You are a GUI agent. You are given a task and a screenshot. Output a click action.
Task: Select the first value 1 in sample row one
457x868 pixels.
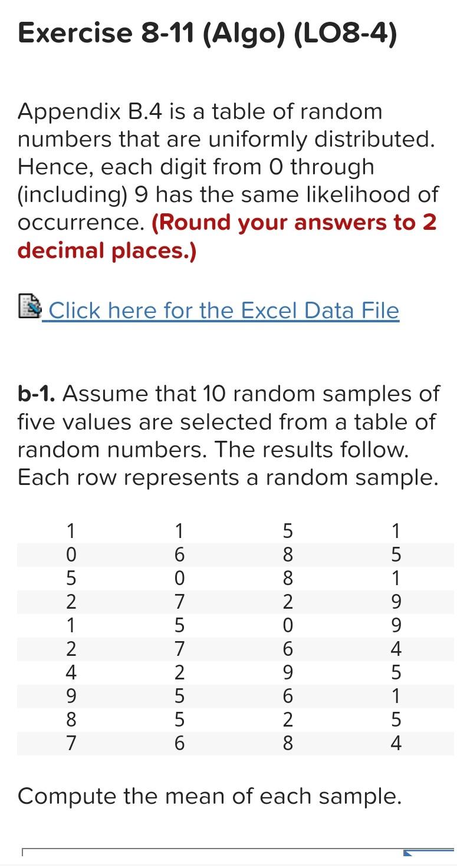click(71, 532)
